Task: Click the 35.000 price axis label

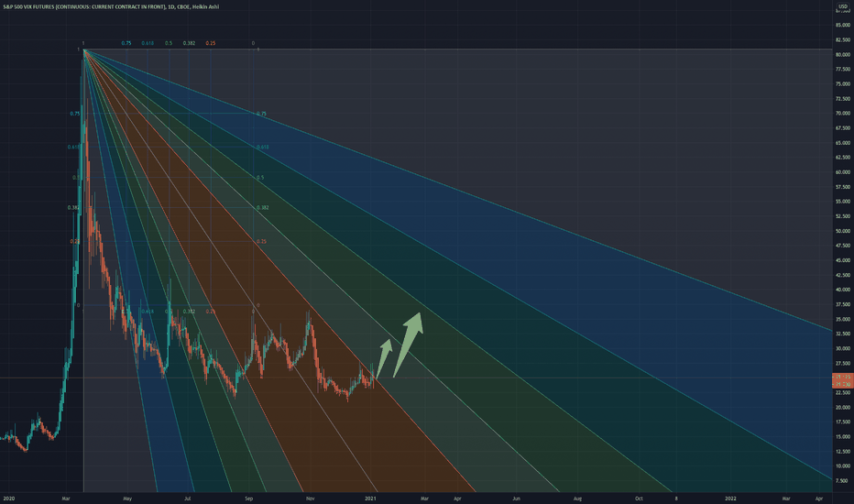Action: tap(843, 319)
